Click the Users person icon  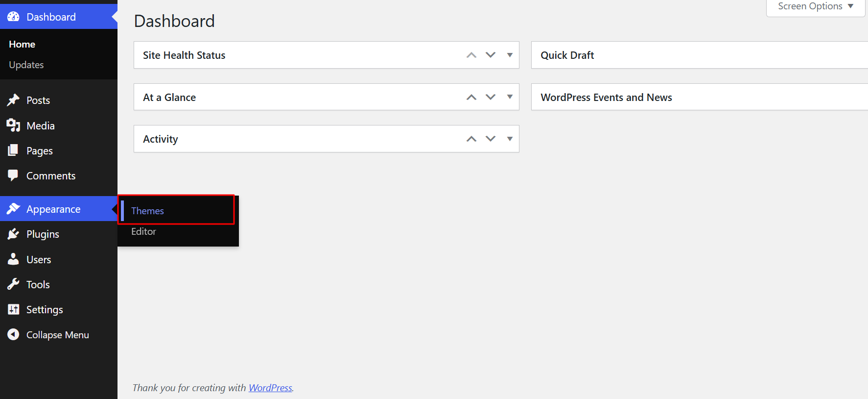[13, 259]
